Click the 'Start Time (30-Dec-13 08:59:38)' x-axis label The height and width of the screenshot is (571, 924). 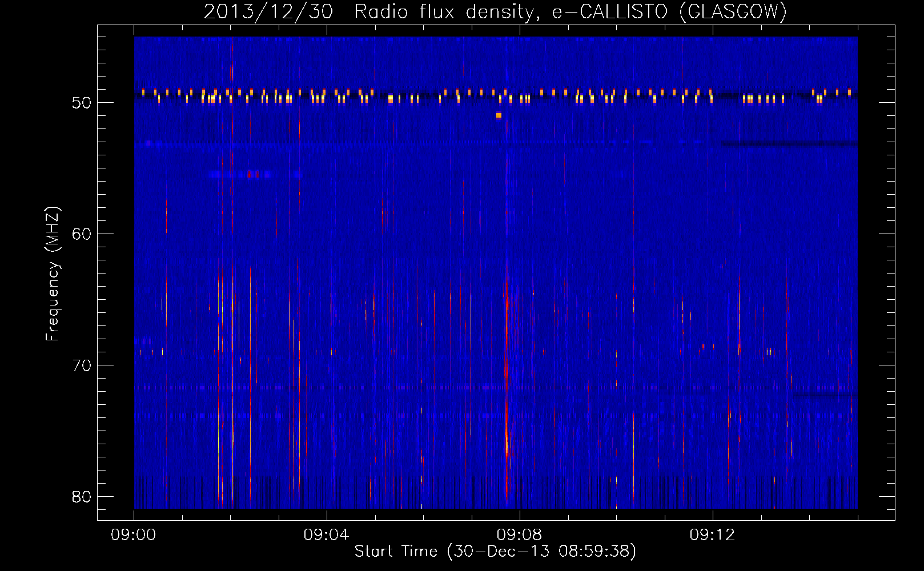click(x=495, y=552)
